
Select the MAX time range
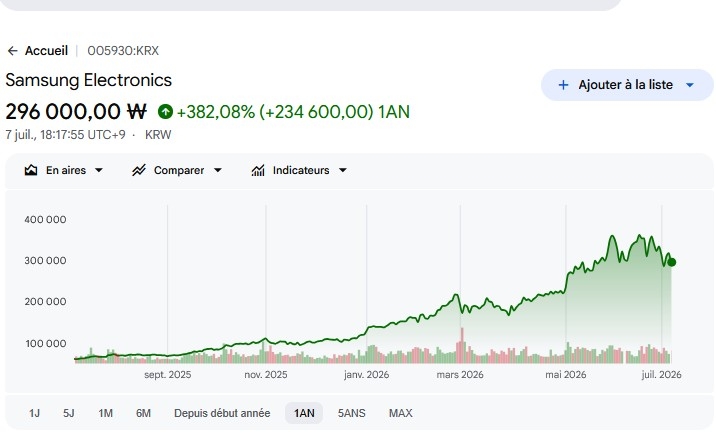[x=400, y=413]
